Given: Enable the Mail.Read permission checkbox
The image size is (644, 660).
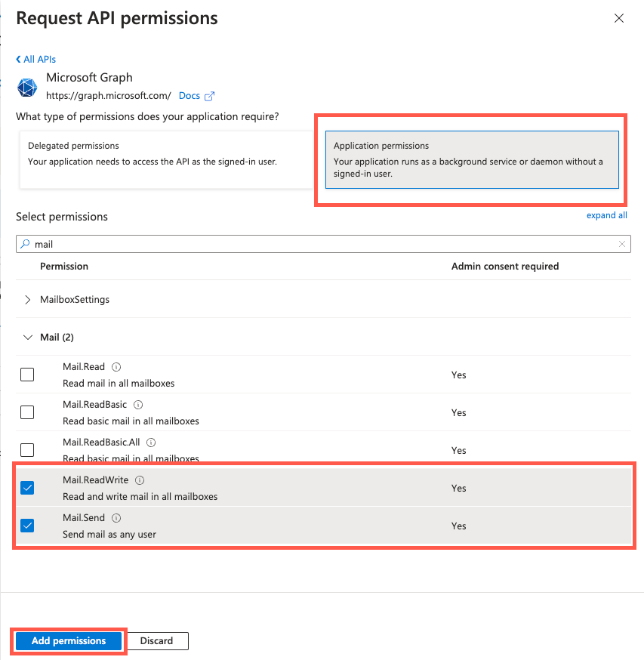Looking at the screenshot, I should 27,375.
